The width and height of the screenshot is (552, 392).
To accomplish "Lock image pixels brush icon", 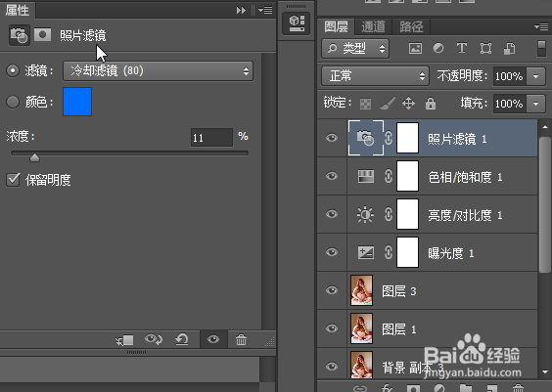I will tap(388, 104).
